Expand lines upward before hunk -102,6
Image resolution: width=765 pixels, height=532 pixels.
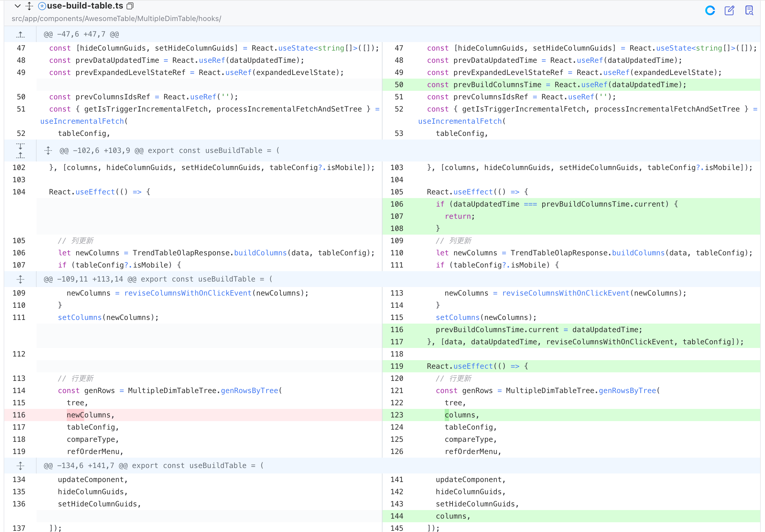[x=20, y=155]
